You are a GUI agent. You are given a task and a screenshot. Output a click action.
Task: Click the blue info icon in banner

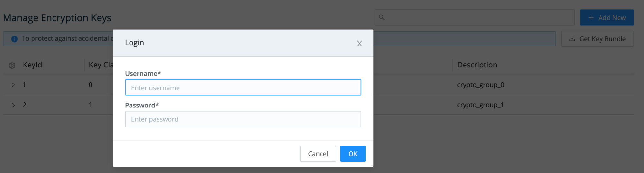coord(14,39)
